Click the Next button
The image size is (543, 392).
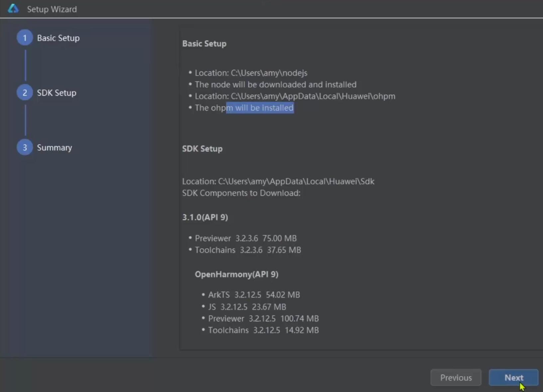click(x=513, y=377)
